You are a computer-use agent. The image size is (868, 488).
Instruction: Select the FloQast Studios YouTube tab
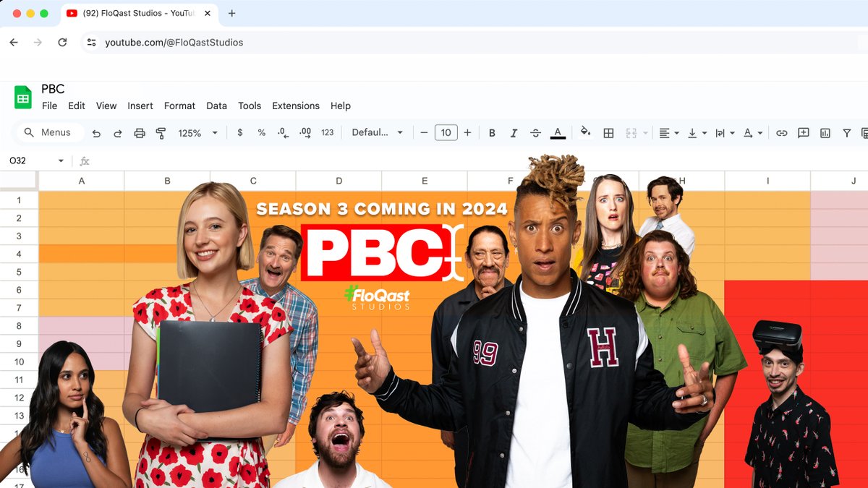[x=139, y=13]
